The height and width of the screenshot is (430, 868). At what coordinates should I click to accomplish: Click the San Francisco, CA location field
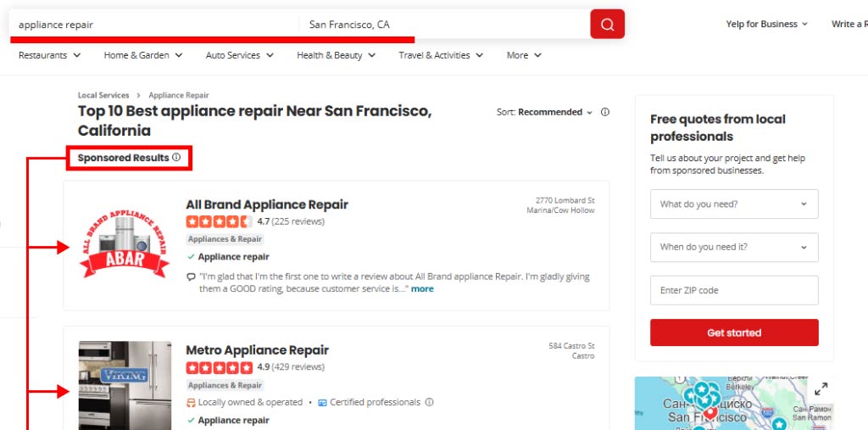[444, 25]
